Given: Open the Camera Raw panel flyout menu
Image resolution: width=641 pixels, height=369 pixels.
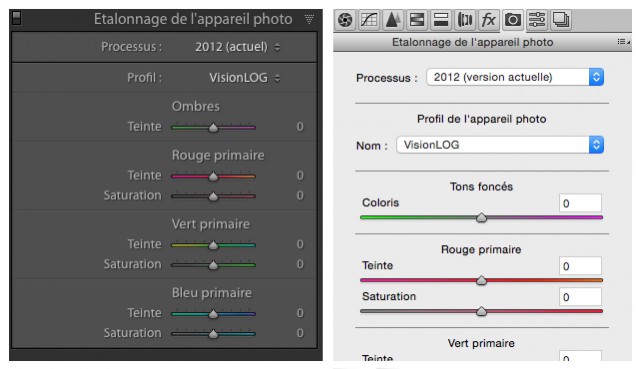Looking at the screenshot, I should click(623, 42).
